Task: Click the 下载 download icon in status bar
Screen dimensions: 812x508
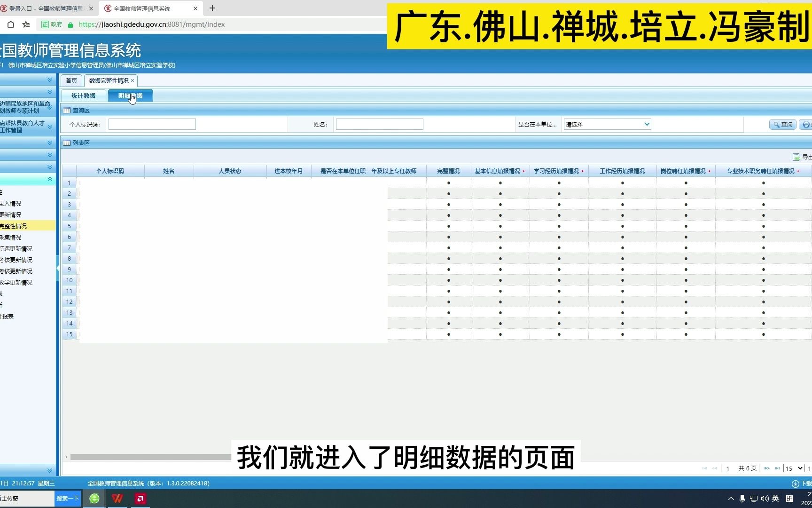Action: point(796,484)
